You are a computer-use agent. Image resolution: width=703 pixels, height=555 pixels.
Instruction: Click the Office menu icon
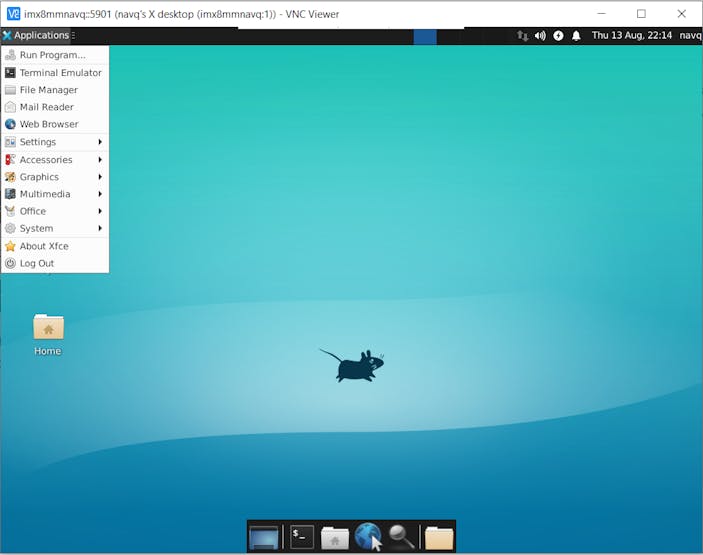(10, 211)
